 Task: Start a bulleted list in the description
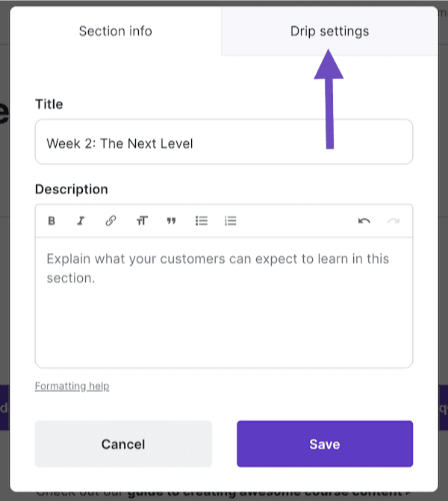click(x=202, y=221)
